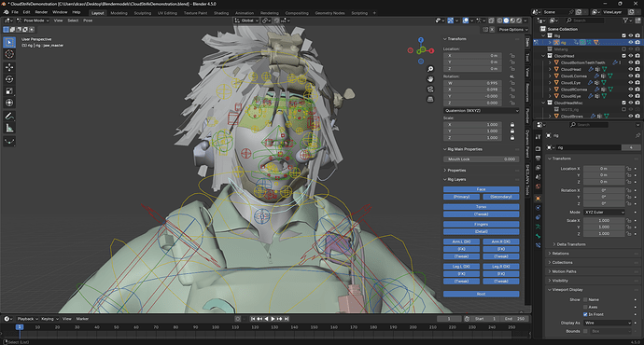Click the Face rig layer button
The height and width of the screenshot is (345, 644).
pyautogui.click(x=481, y=189)
